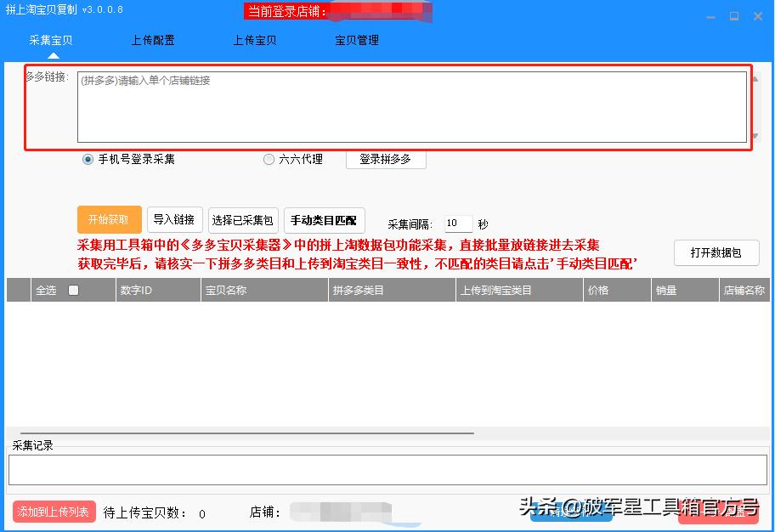
Task: Click the minimize icon in the title bar
Action: (x=709, y=14)
